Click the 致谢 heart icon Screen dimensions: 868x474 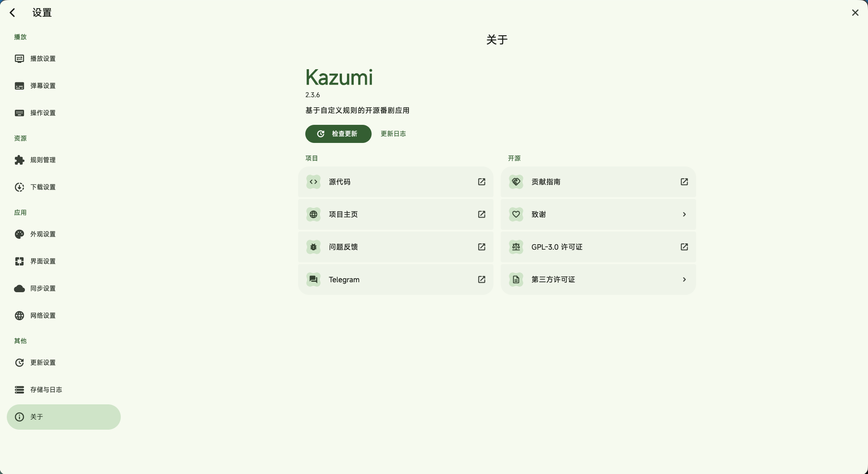point(516,214)
